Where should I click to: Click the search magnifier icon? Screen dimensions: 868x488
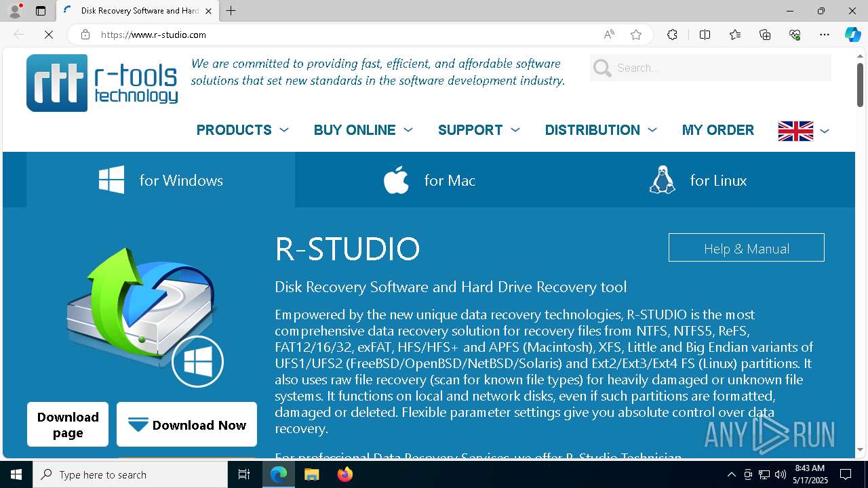602,68
